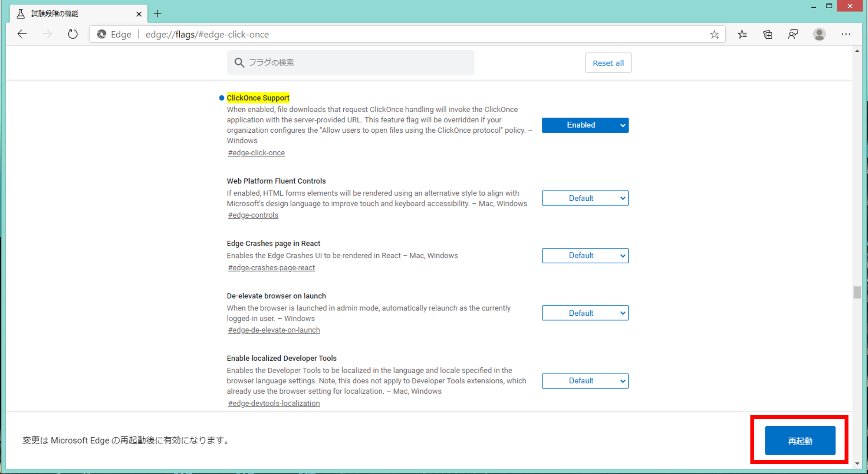The height and width of the screenshot is (474, 868).
Task: Go back using the browser back arrow
Action: (x=22, y=34)
